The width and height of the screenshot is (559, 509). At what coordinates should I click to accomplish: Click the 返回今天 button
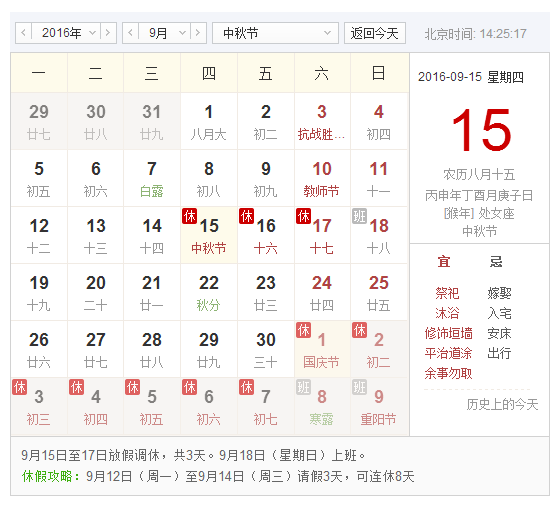pyautogui.click(x=375, y=33)
